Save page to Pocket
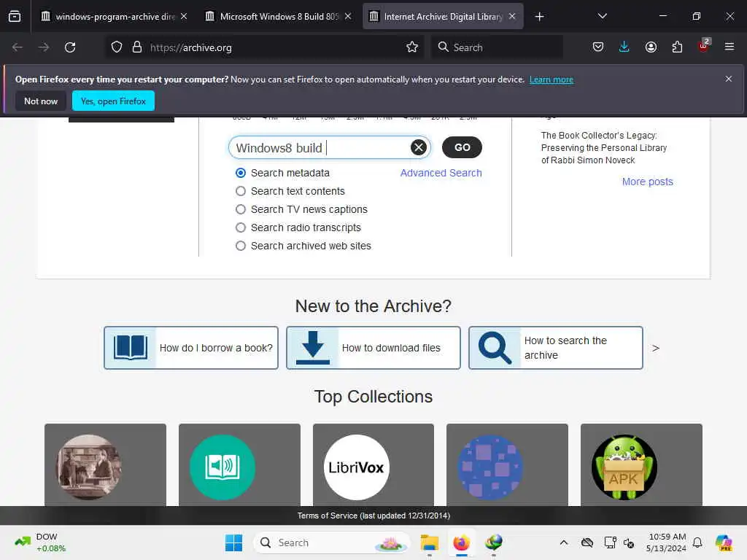 (598, 47)
